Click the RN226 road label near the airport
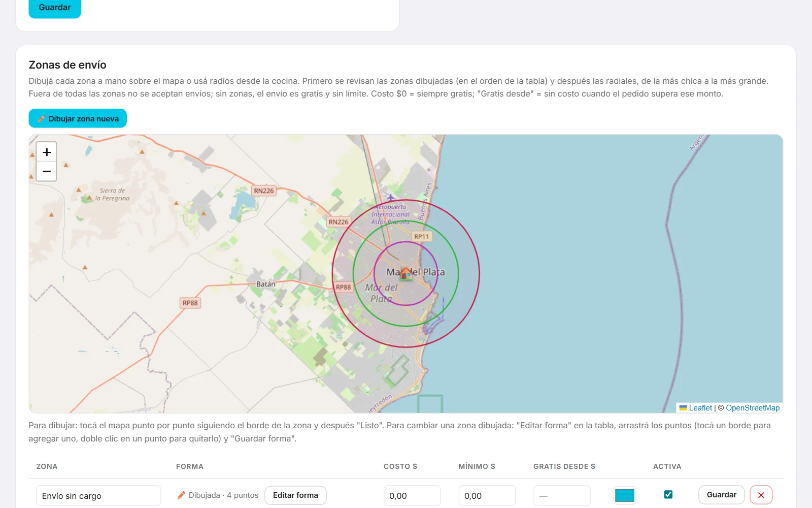This screenshot has height=508, width=812. tap(339, 222)
